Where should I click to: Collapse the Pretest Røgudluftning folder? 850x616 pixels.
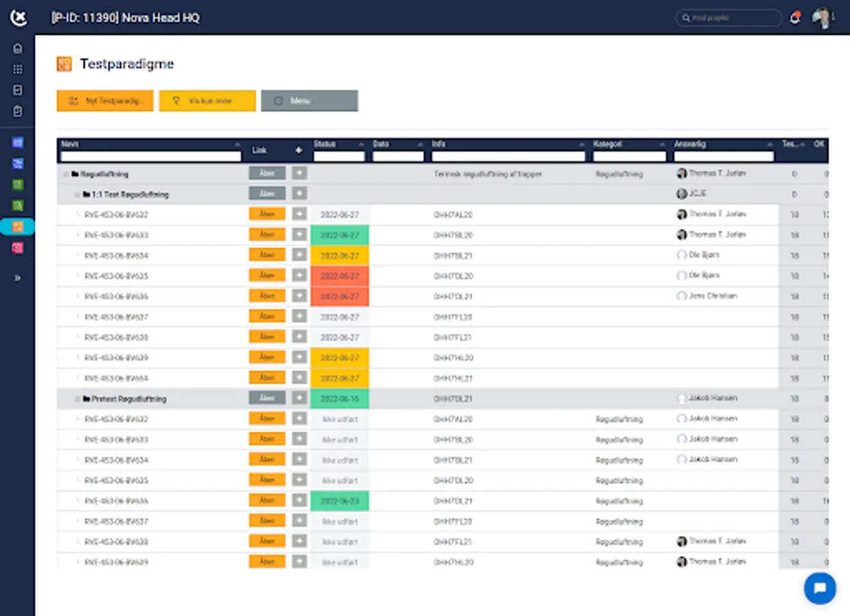[x=77, y=399]
